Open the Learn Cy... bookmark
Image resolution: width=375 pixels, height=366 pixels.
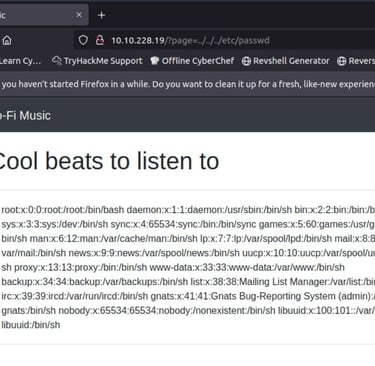[x=21, y=61]
